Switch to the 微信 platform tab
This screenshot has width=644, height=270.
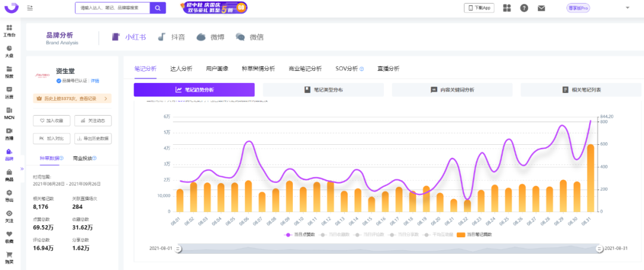(250, 37)
